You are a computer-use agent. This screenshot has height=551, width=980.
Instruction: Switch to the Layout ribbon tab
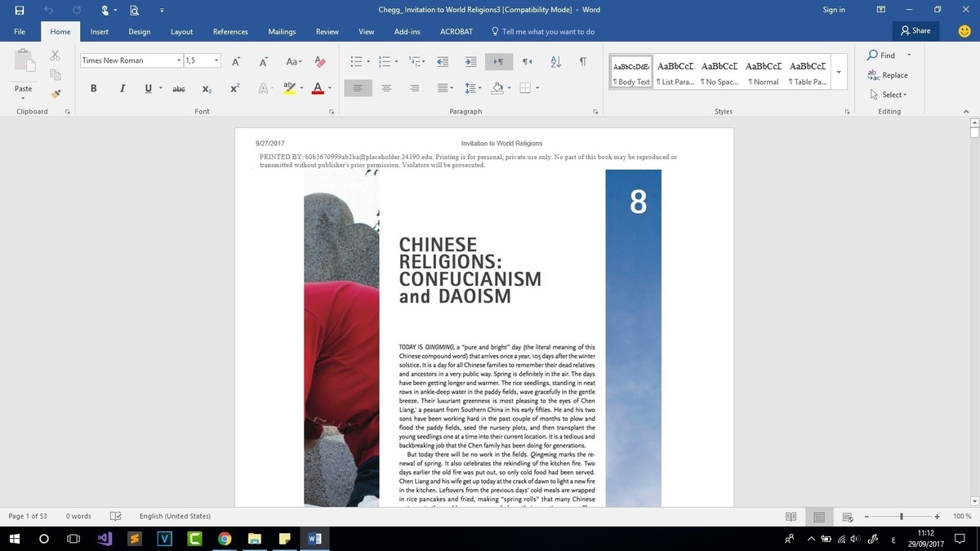click(x=181, y=32)
